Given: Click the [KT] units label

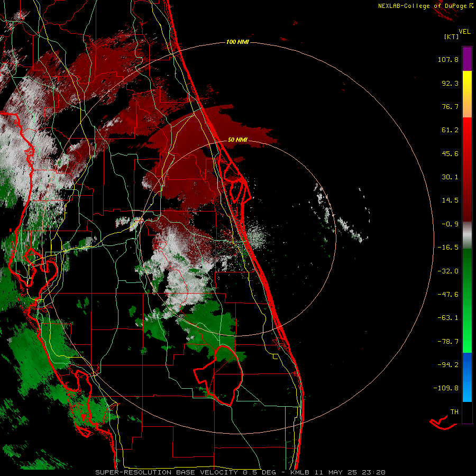Looking at the screenshot, I should click(x=452, y=36).
